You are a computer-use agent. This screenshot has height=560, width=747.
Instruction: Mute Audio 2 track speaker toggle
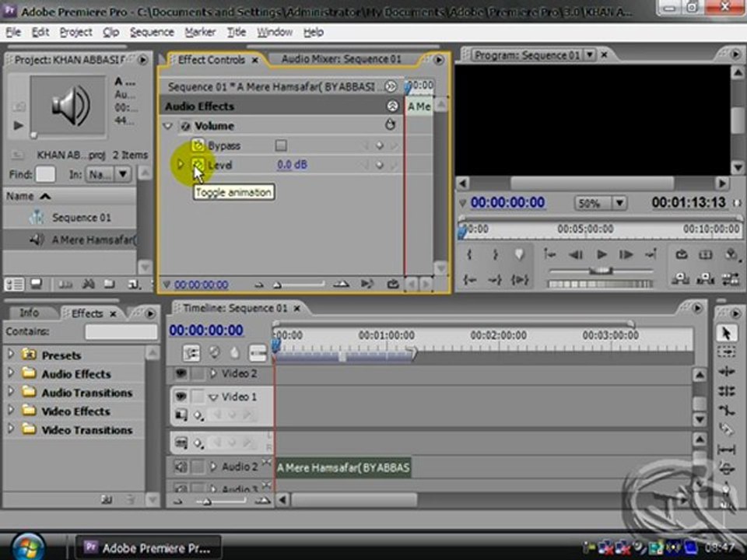(181, 467)
